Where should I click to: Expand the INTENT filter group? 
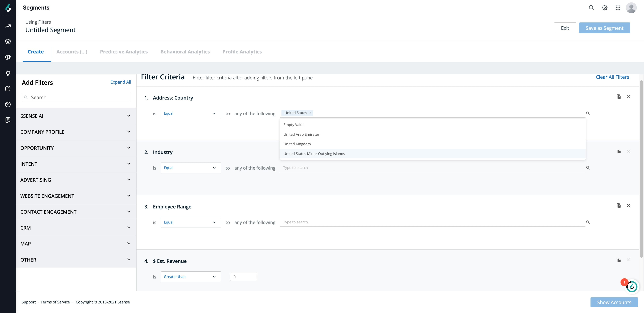76,164
